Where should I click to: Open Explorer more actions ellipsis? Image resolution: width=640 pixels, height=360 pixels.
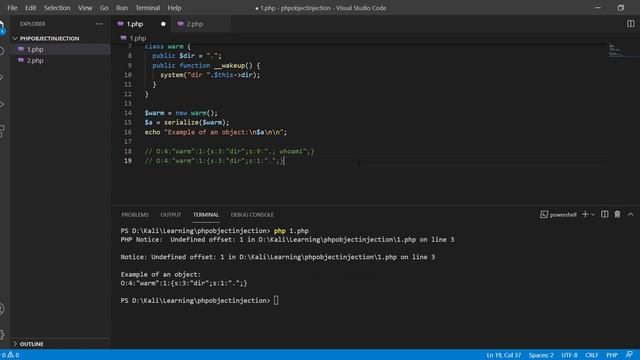pyautogui.click(x=99, y=24)
